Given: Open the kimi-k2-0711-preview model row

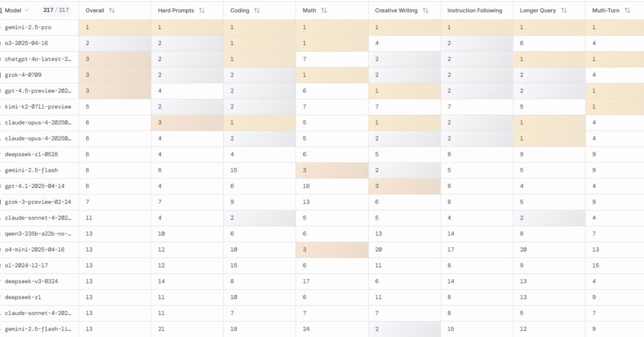Looking at the screenshot, I should tap(38, 107).
